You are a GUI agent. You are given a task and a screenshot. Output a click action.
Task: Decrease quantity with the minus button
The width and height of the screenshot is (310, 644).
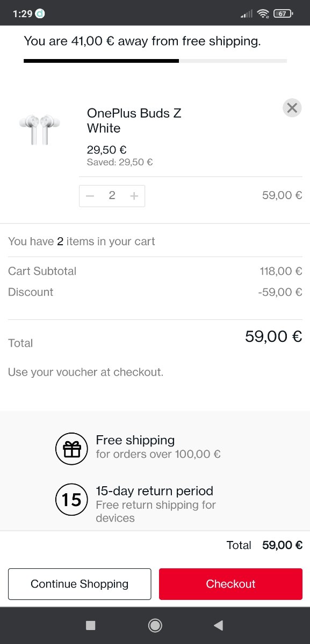point(90,196)
